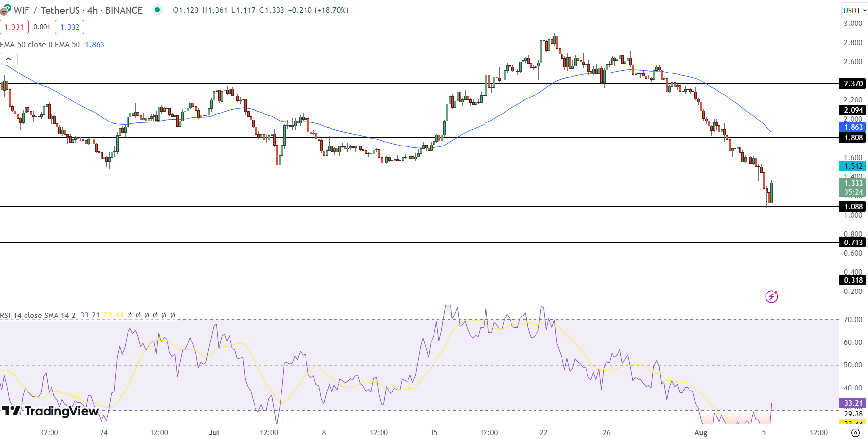Click the TradingView logo
868x439 pixels.
point(50,411)
